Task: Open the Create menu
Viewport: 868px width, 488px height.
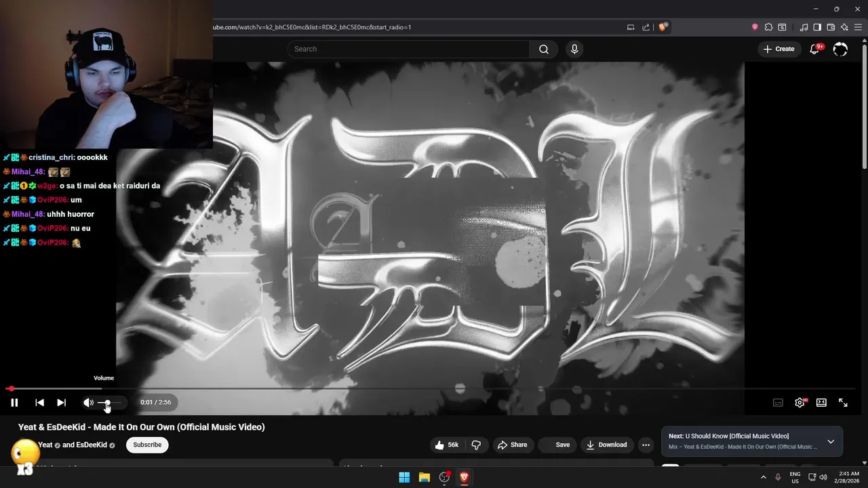Action: click(x=778, y=49)
